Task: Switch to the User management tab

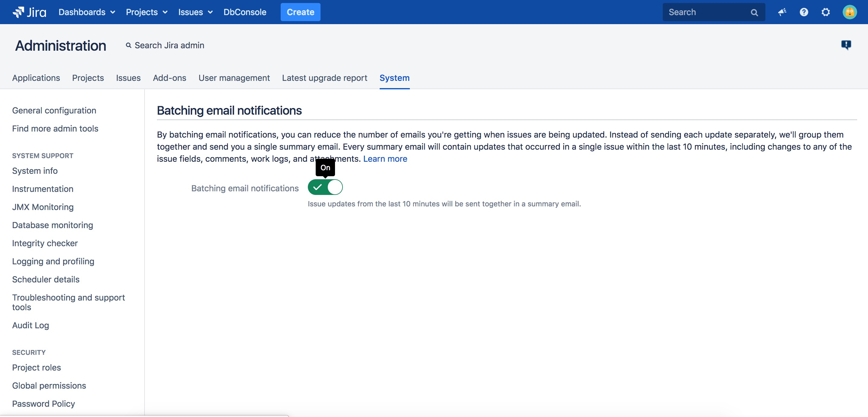Action: (x=234, y=78)
